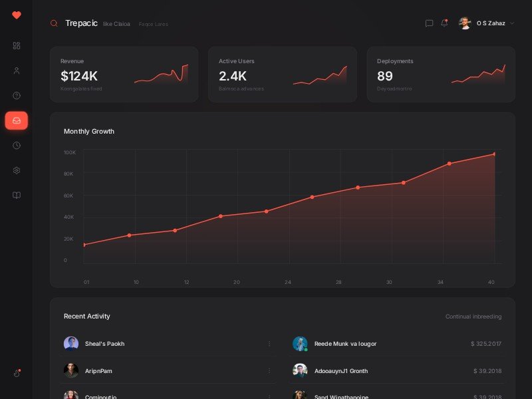
Task: Open the three-dot menu for Sheal's Paokh
Action: click(269, 344)
